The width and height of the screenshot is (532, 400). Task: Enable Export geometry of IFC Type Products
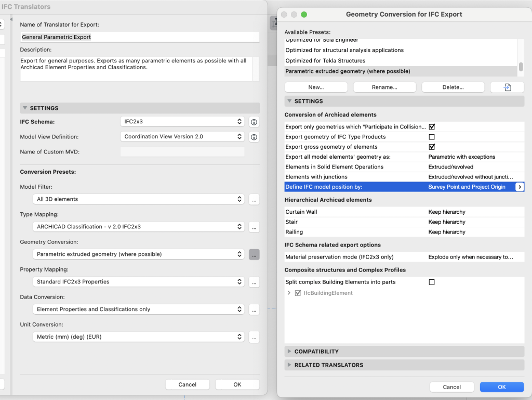(432, 137)
